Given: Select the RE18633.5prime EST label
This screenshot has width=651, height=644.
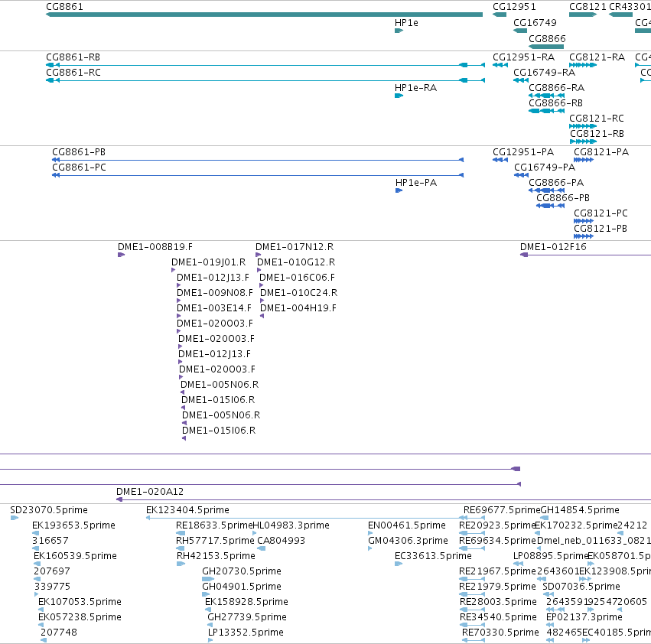Looking at the screenshot, I should click(214, 525).
